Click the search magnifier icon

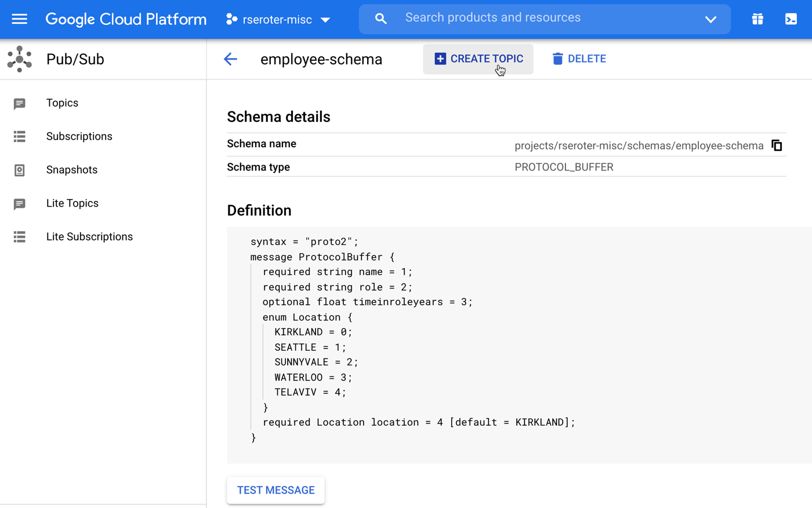click(x=380, y=19)
